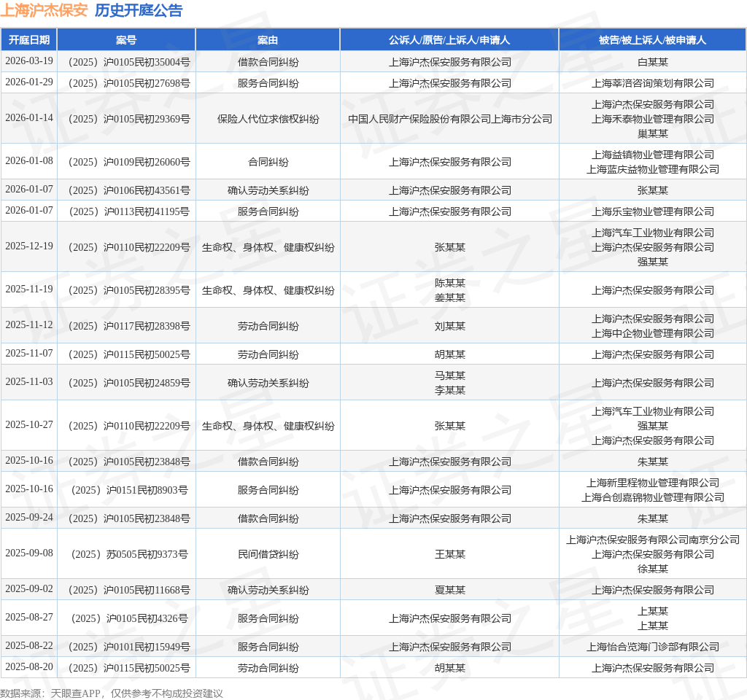Click the 被告/被上诉人/被申请人 column header
The image size is (747, 700).
click(653, 40)
